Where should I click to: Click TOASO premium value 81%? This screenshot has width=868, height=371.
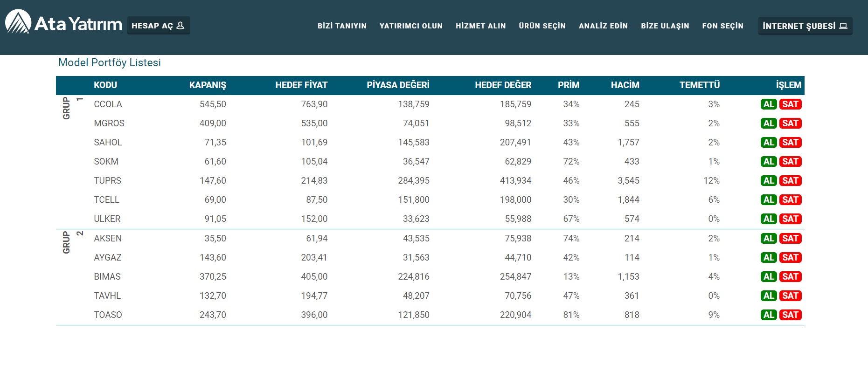click(571, 315)
